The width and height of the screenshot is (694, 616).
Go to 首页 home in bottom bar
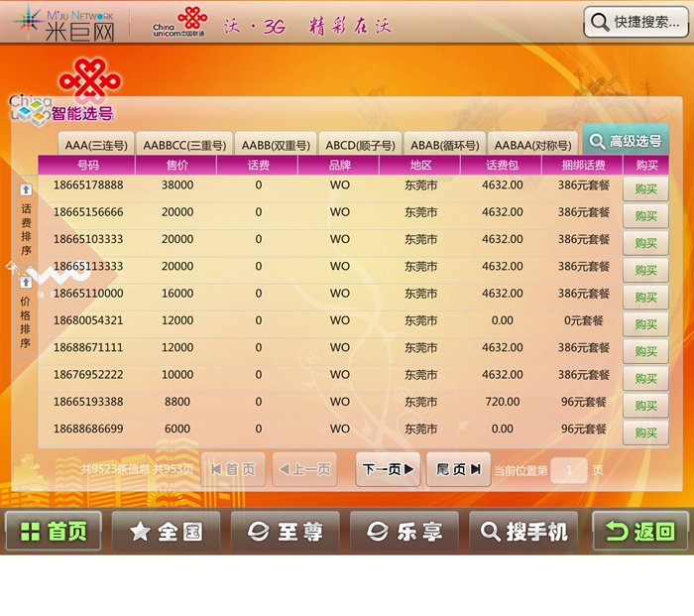[x=54, y=532]
